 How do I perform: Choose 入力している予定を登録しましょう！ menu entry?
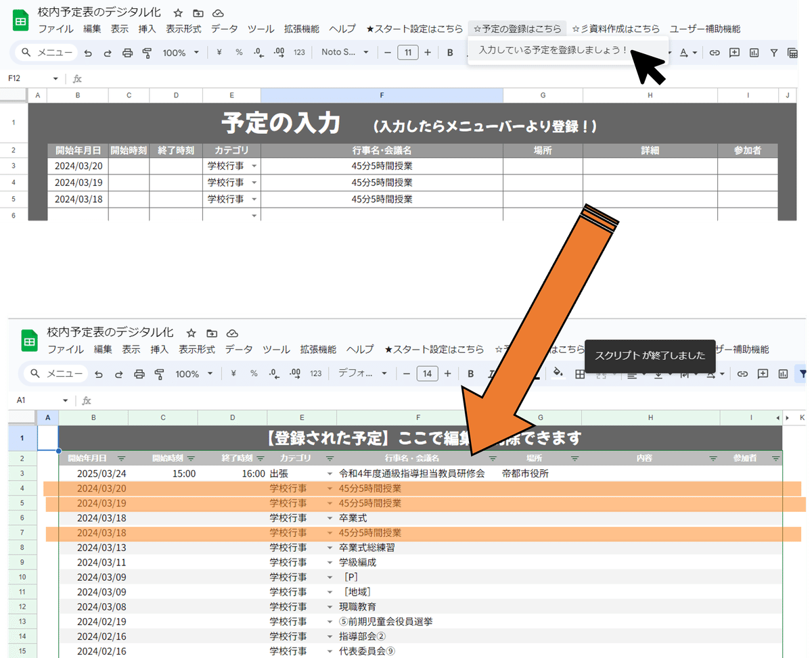point(554,51)
